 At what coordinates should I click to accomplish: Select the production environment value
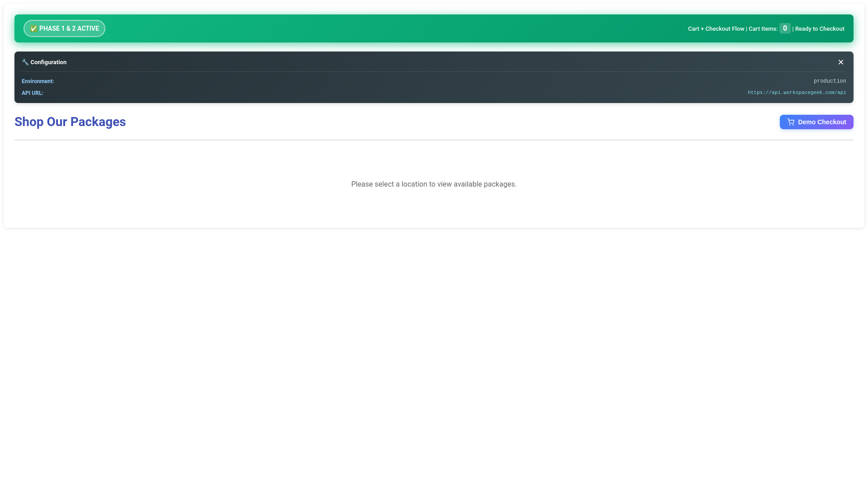tap(830, 81)
